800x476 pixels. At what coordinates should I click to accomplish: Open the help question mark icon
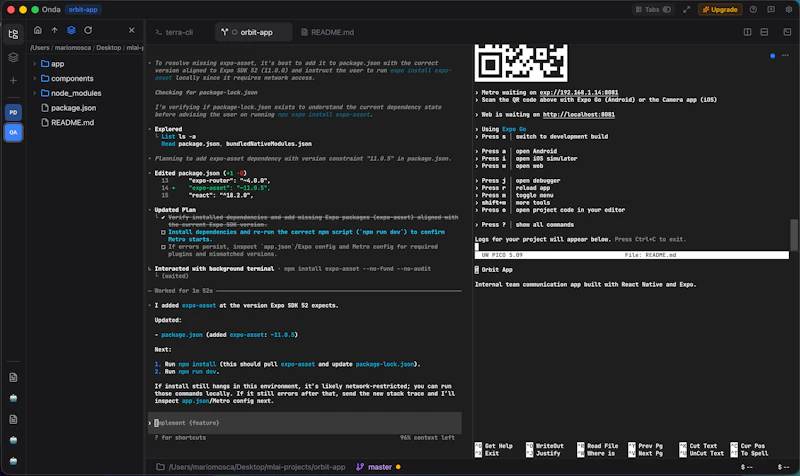click(753, 9)
